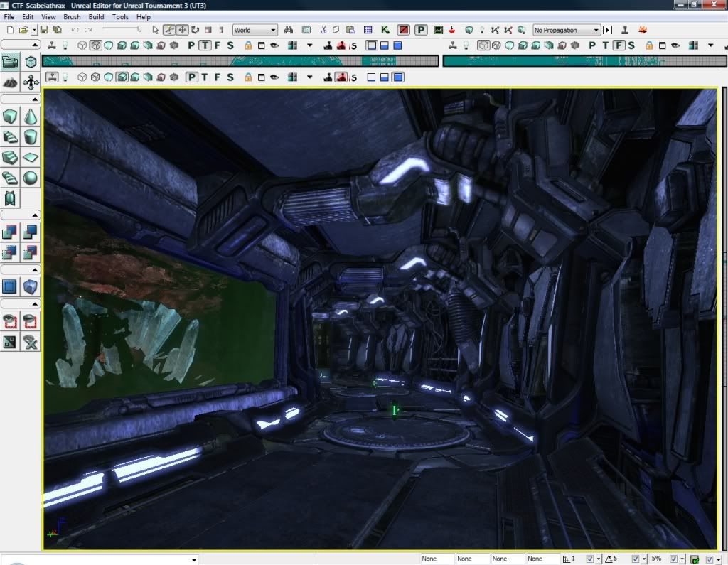Add a volume from builder brush
Screen dimensions: 728x565
pyautogui.click(x=31, y=286)
